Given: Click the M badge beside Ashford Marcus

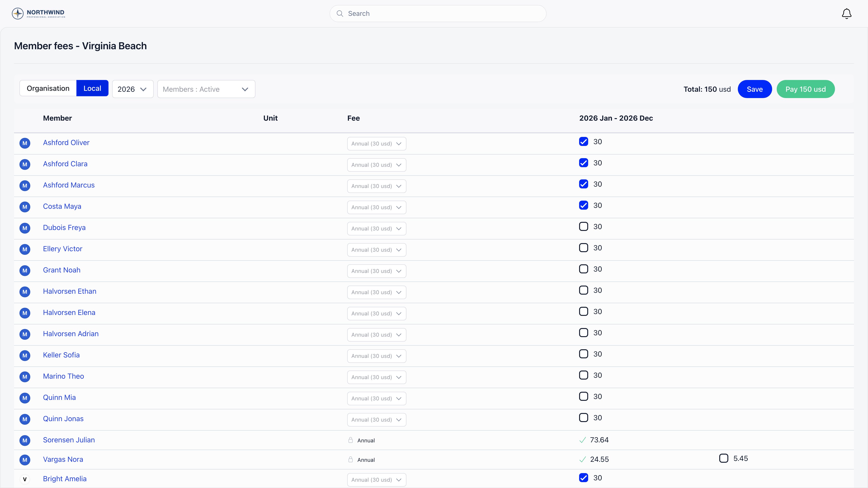Looking at the screenshot, I should tap(25, 185).
